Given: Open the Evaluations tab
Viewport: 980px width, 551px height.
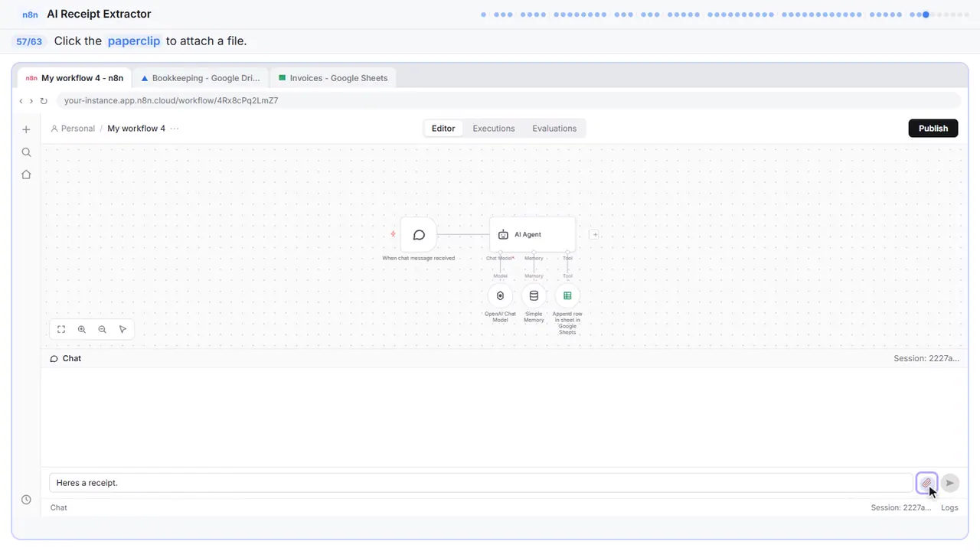Looking at the screenshot, I should (554, 129).
